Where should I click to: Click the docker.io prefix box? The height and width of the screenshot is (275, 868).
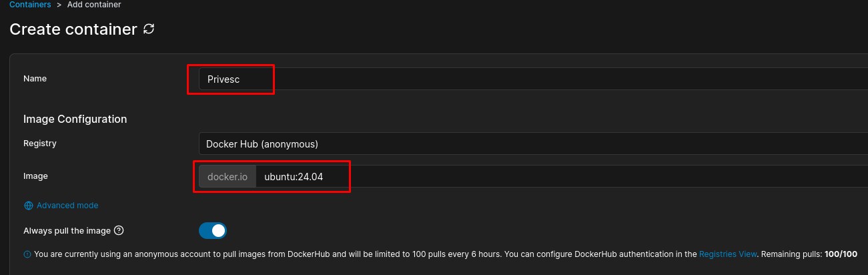tap(228, 177)
